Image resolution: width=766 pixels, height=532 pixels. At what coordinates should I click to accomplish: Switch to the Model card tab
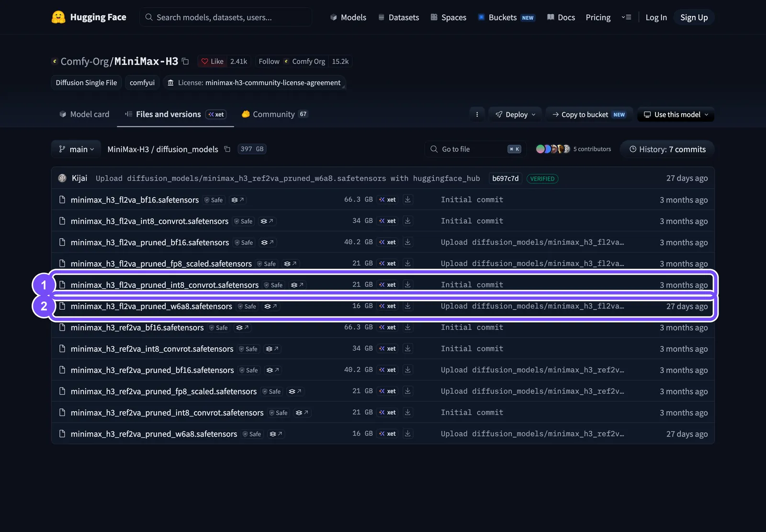coord(84,114)
